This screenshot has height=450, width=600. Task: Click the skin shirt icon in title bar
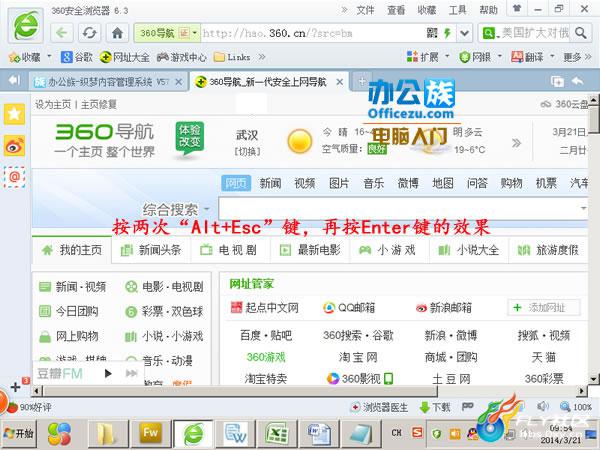point(517,8)
